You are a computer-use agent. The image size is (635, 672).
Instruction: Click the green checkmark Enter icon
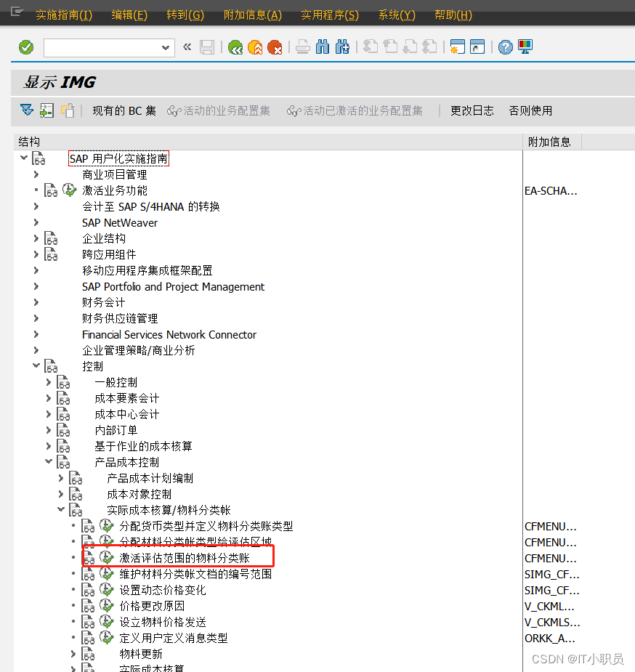tap(26, 47)
